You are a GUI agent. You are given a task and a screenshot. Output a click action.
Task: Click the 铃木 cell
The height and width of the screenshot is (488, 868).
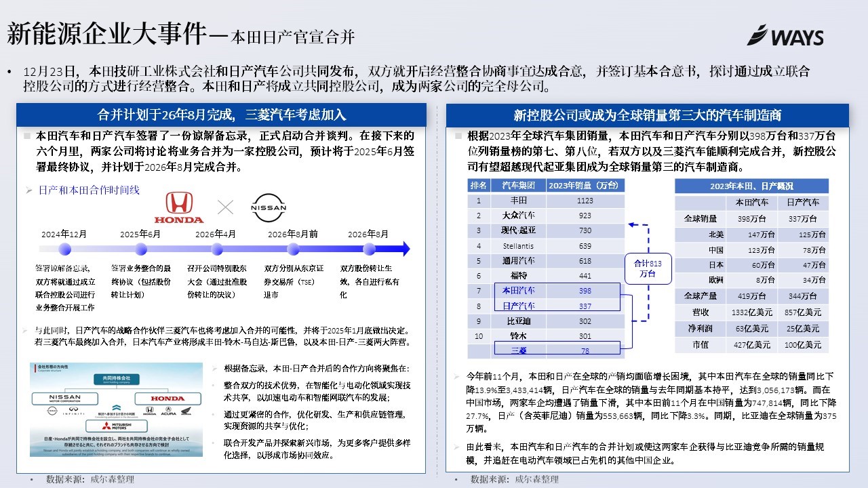pyautogui.click(x=518, y=336)
